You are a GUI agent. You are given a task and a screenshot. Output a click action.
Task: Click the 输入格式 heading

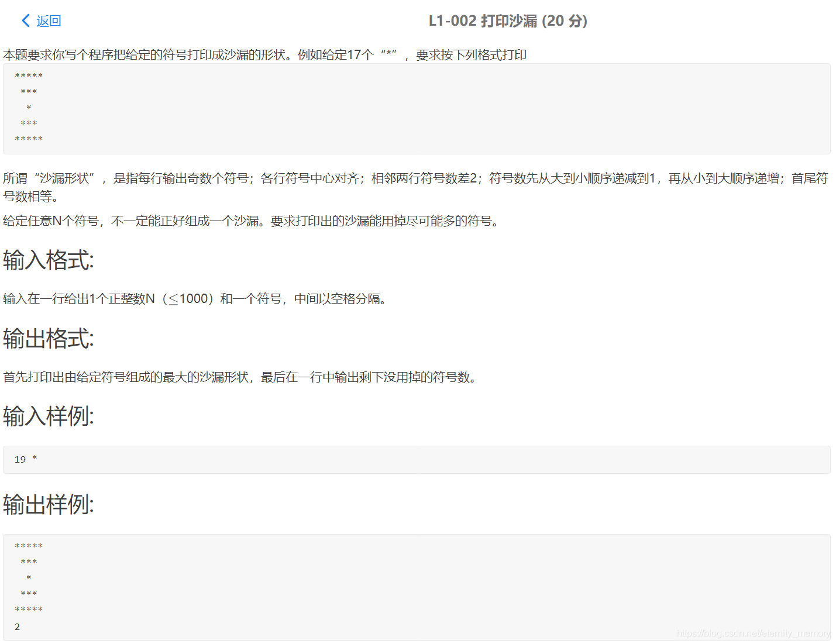(49, 260)
